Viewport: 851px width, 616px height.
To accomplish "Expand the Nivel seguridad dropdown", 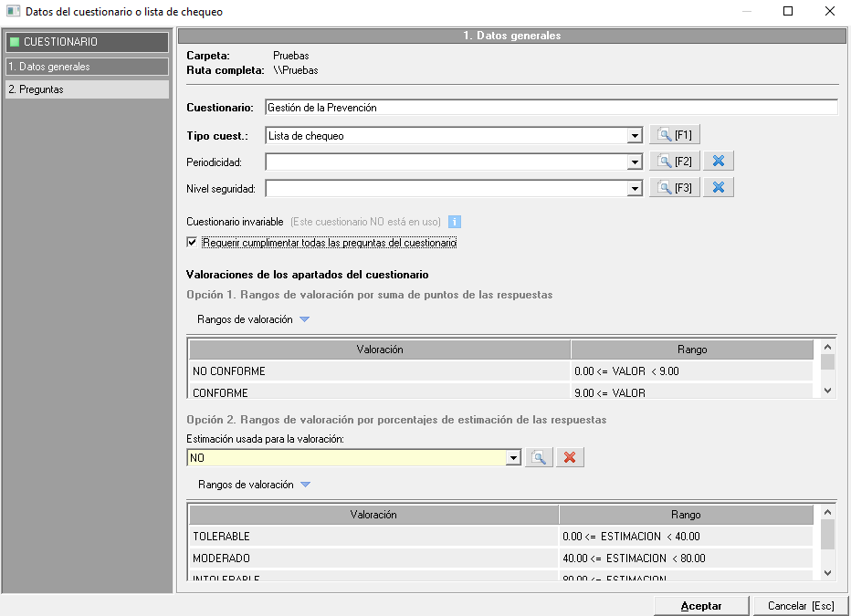I will tap(635, 189).
